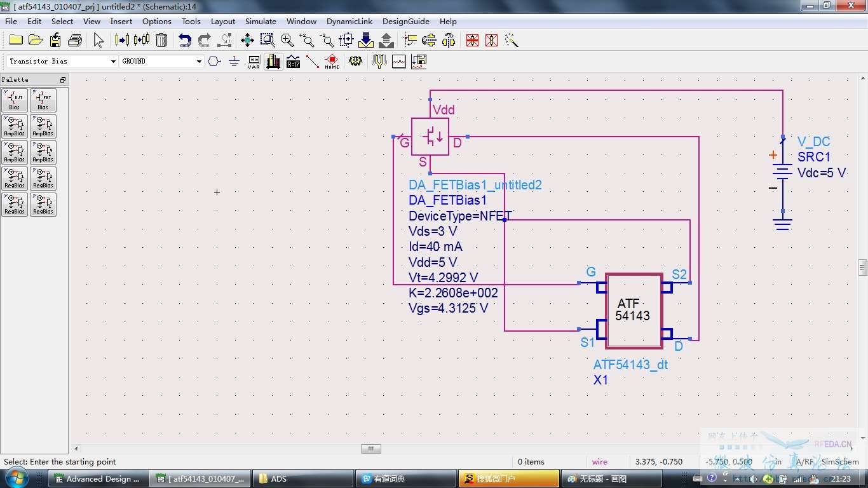Image resolution: width=868 pixels, height=488 pixels.
Task: Push into hierarchy with the down-arrow icon
Action: [x=366, y=40]
